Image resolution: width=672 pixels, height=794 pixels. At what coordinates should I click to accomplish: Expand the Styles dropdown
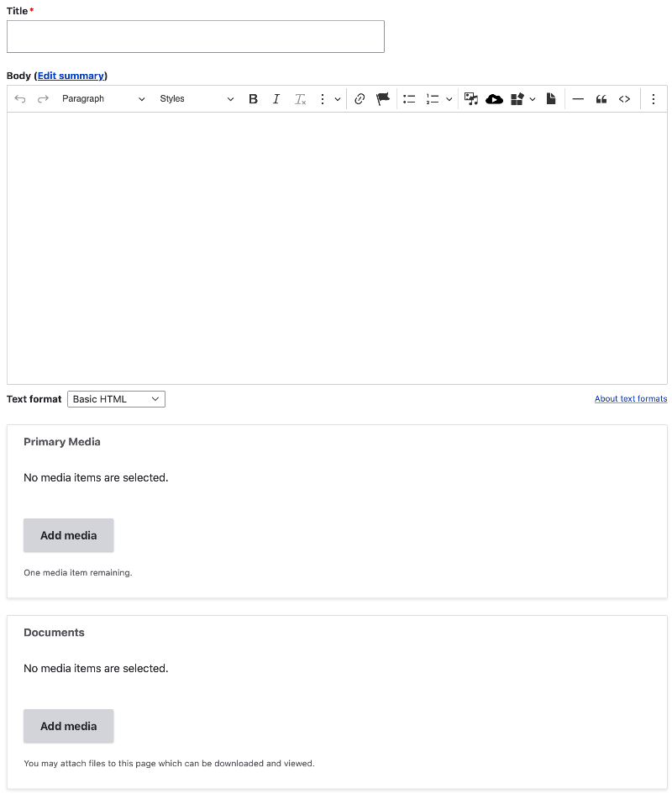tap(197, 99)
